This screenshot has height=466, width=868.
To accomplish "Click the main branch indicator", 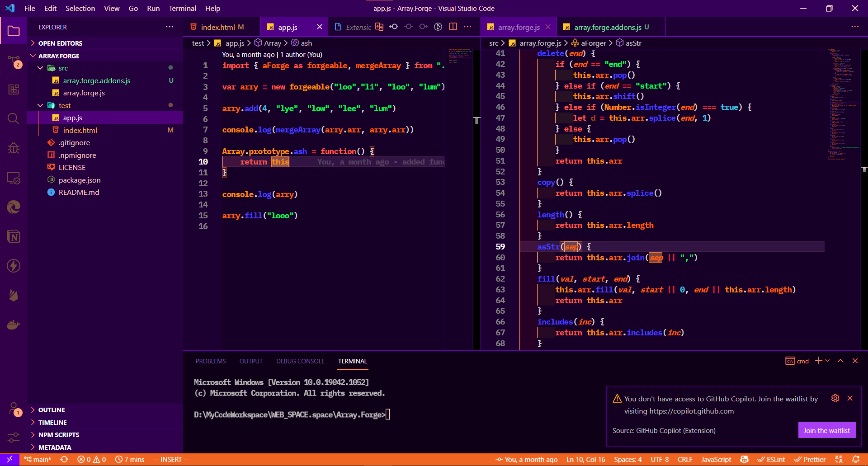I will [38, 459].
